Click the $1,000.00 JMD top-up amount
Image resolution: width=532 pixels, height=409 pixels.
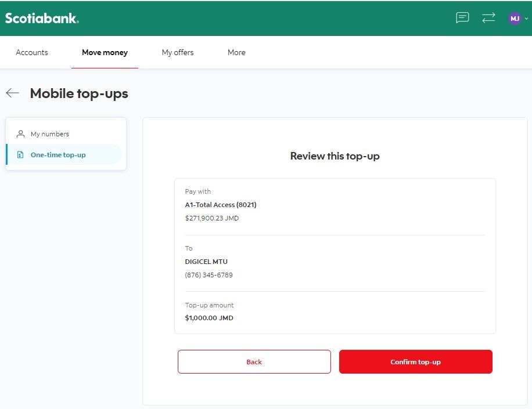[x=209, y=318]
